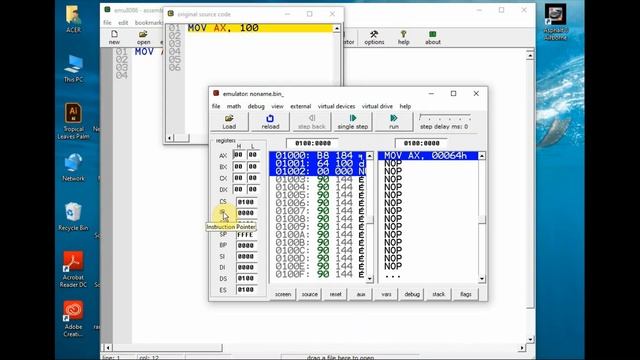
Task: Open help in emu8086 editor toolbar
Action: tap(403, 37)
